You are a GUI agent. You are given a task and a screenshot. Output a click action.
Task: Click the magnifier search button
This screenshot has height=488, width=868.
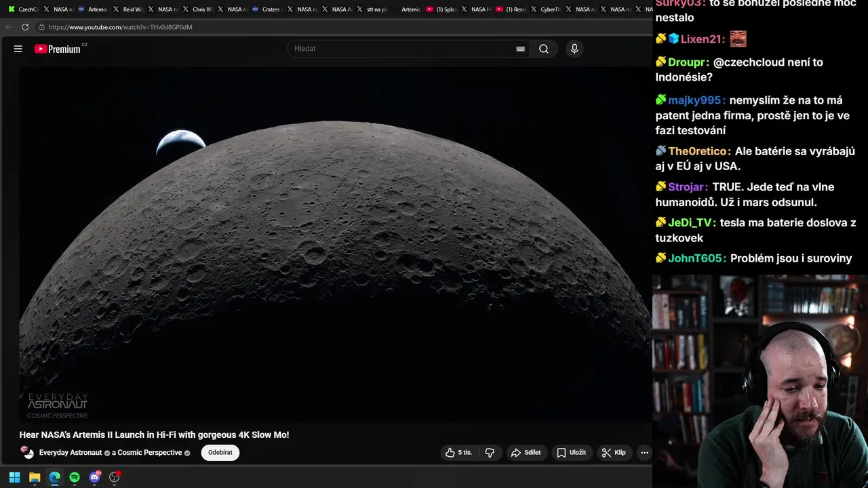click(x=544, y=49)
